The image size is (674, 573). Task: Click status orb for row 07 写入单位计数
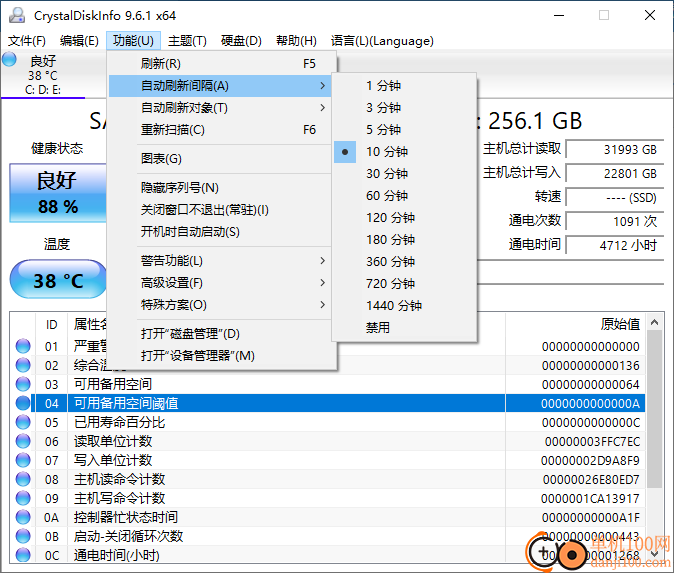point(23,460)
